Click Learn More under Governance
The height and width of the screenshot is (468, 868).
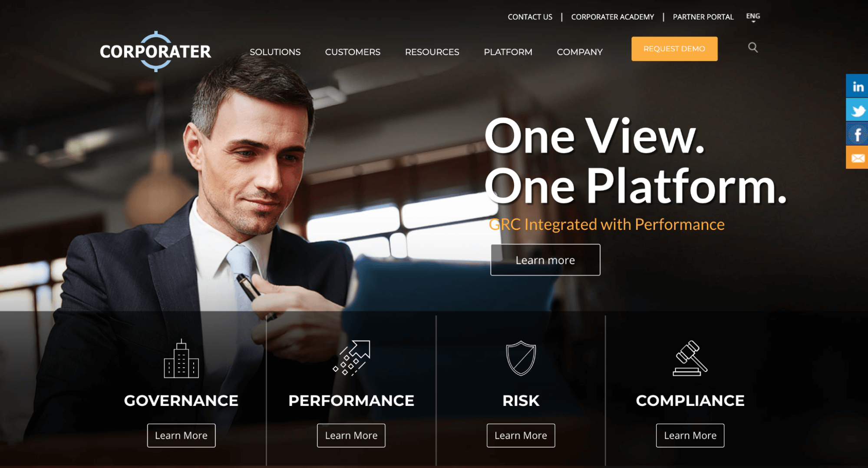coord(181,435)
